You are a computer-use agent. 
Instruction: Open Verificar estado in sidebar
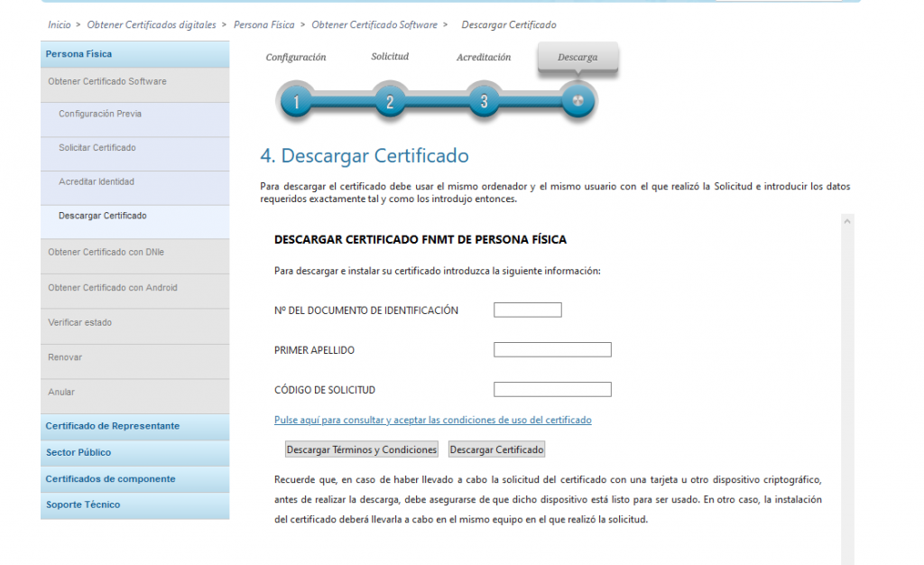point(135,326)
